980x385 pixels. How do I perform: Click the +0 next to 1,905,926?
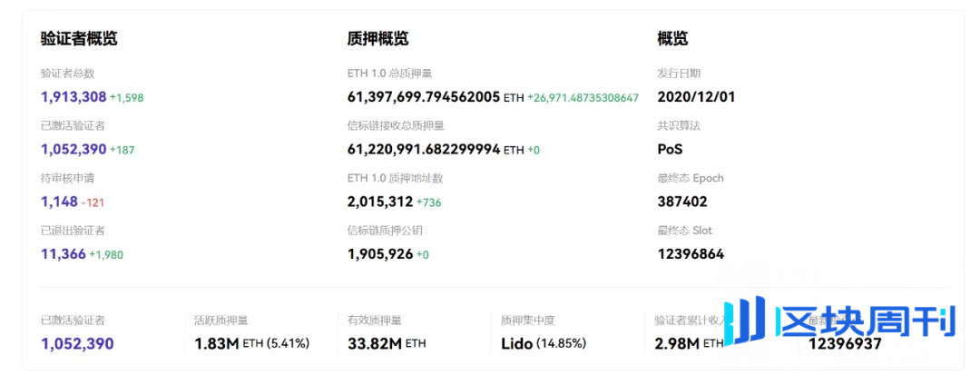pos(423,255)
